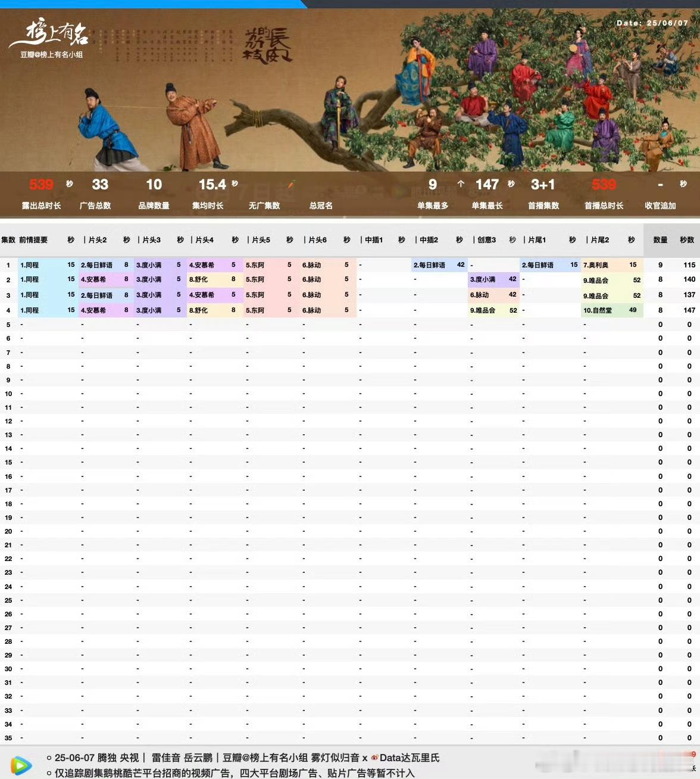Click the up arrow beside 单集最多 value
700x779 pixels.
coord(460,184)
